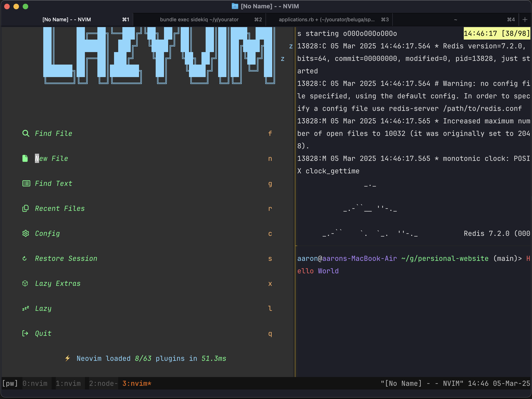Click the lightning bolt startup icon
The height and width of the screenshot is (399, 532).
coord(68,358)
